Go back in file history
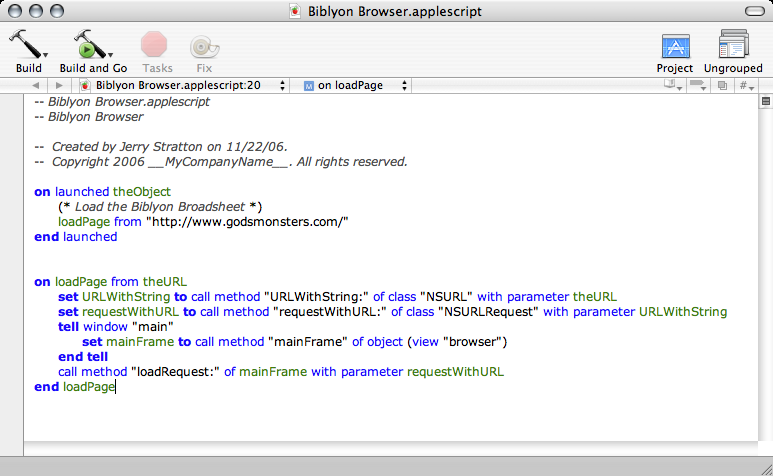The width and height of the screenshot is (773, 476). coord(38,86)
